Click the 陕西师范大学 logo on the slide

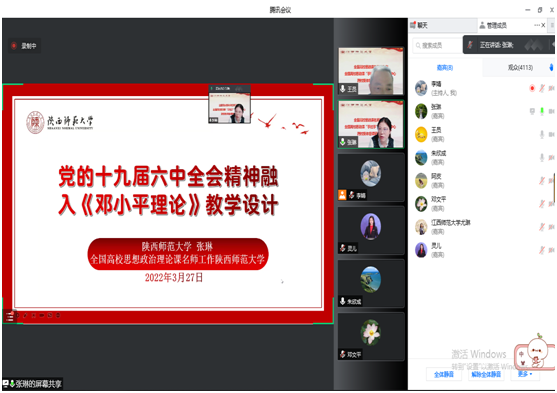point(60,122)
